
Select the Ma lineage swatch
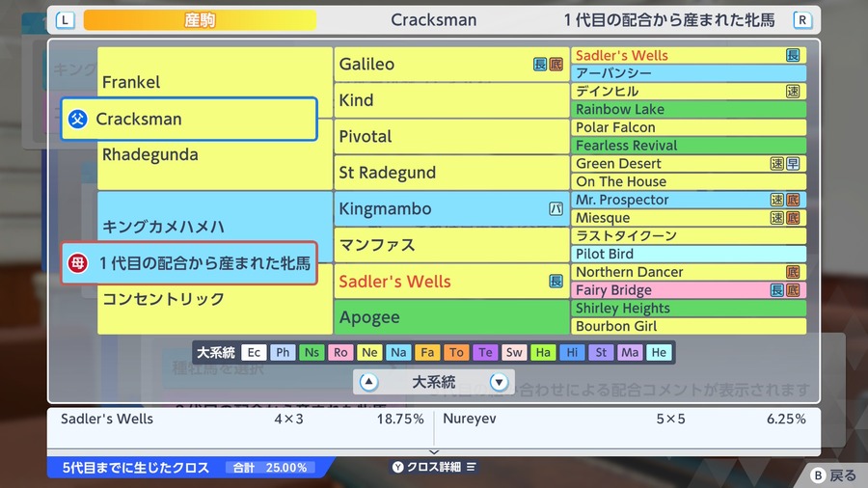tap(630, 352)
